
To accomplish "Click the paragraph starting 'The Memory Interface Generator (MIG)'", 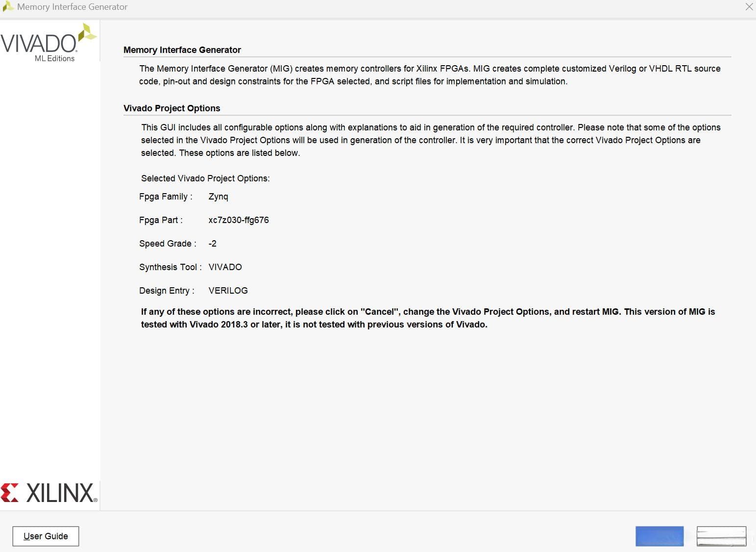I will tap(430, 75).
